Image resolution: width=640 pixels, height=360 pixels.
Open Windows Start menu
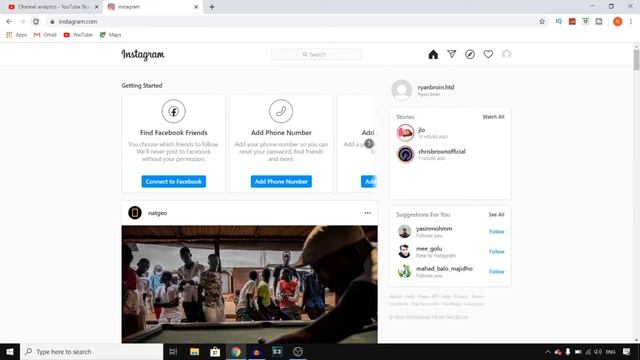pyautogui.click(x=10, y=351)
